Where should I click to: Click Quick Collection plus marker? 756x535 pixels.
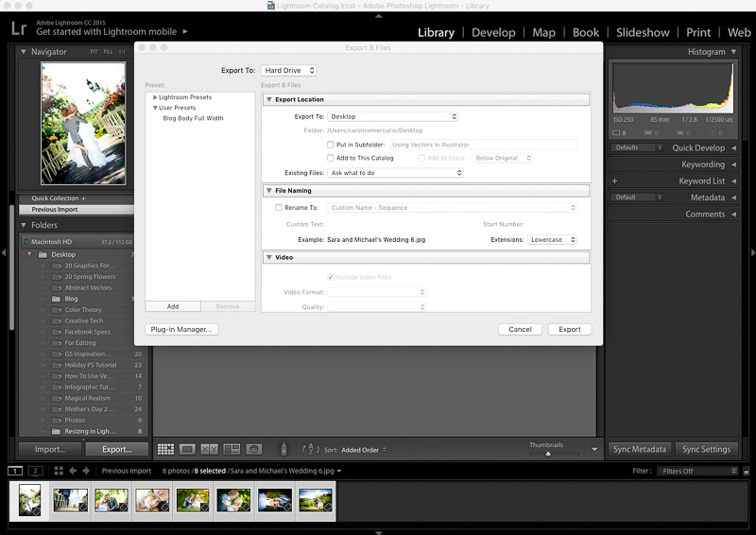click(83, 198)
